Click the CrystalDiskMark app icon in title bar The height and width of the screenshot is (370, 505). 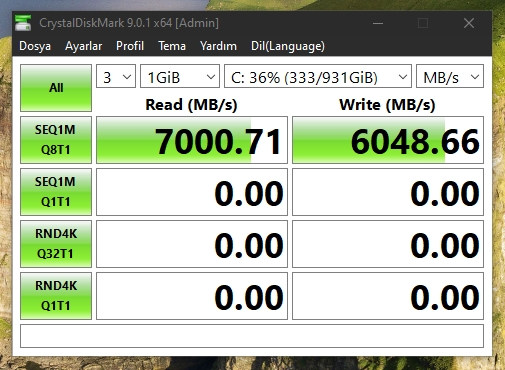23,23
